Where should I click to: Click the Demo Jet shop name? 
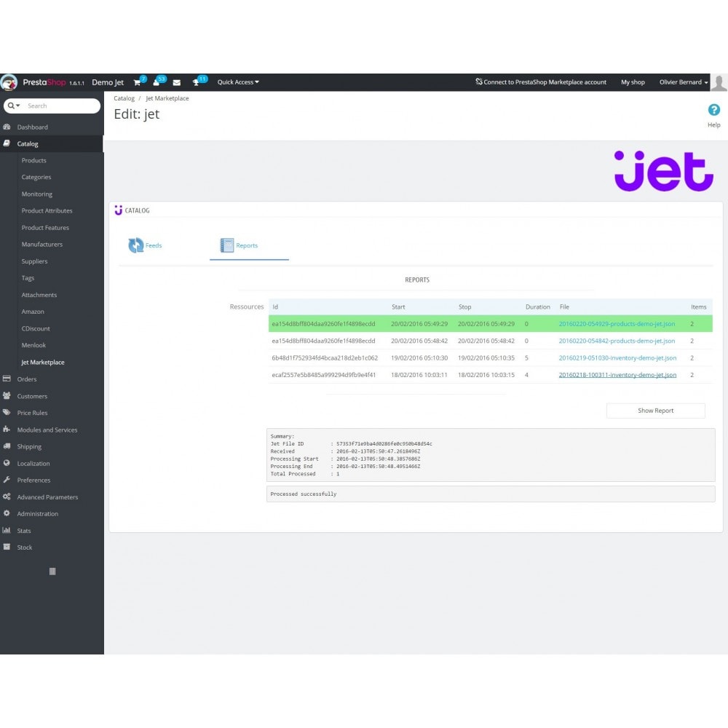pyautogui.click(x=108, y=82)
